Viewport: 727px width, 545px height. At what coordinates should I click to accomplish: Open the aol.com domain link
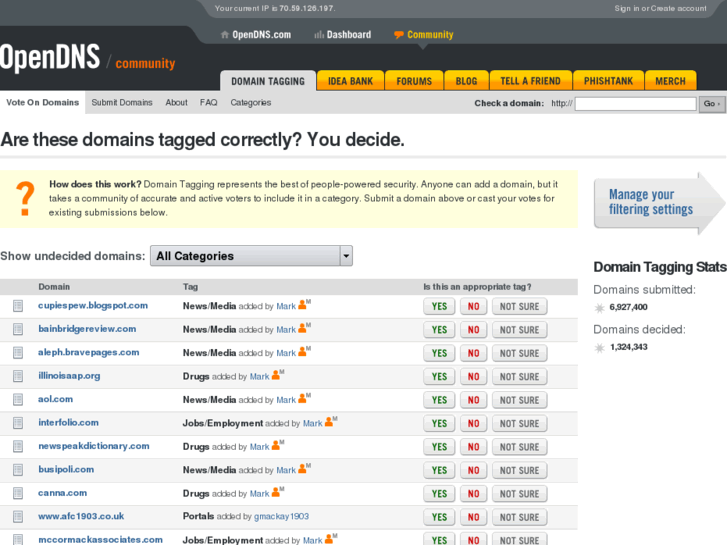[x=55, y=399]
